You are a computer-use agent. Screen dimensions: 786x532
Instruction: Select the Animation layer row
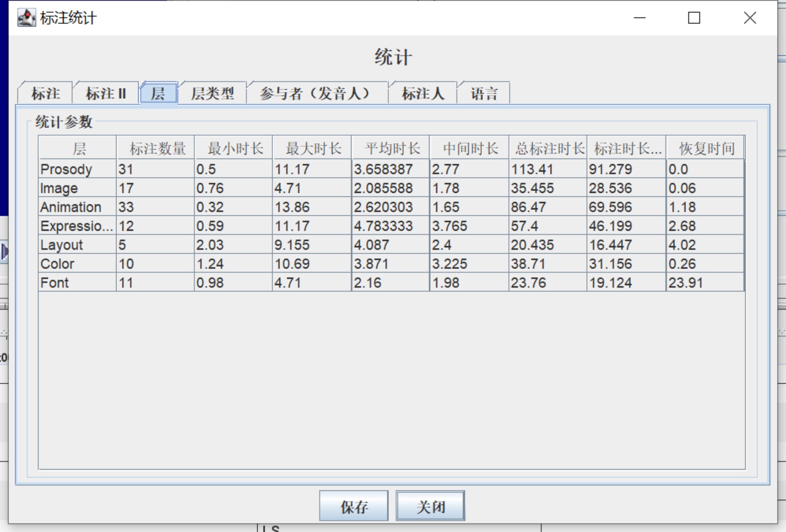77,207
